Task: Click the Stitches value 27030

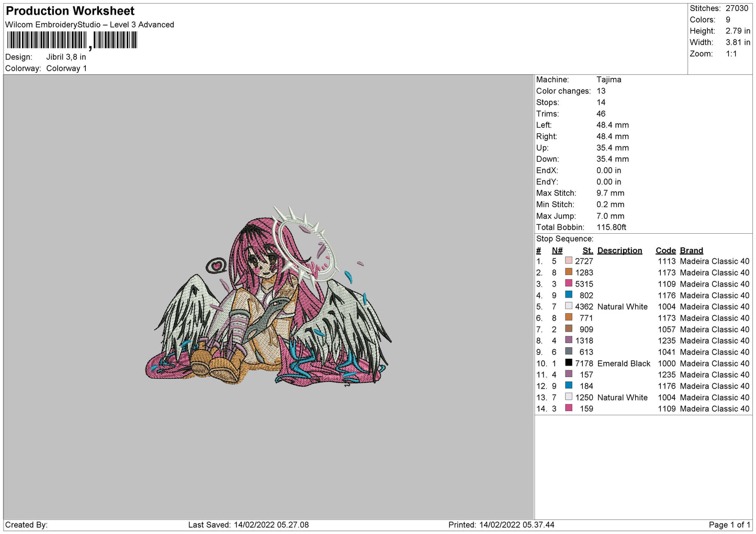Action: point(737,8)
